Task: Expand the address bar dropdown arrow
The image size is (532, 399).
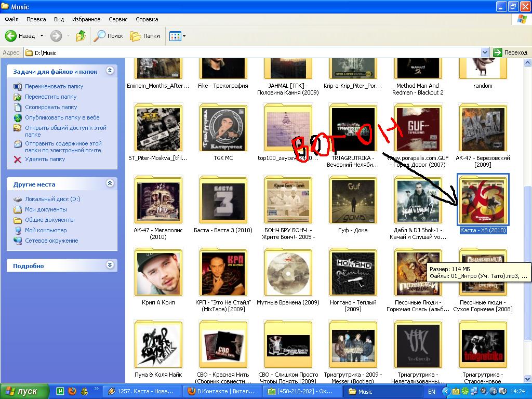Action: (x=485, y=52)
